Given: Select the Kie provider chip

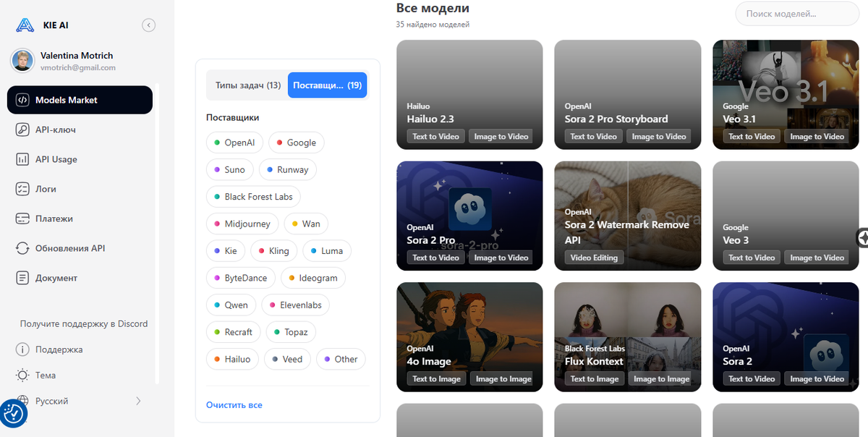Looking at the screenshot, I should (225, 251).
